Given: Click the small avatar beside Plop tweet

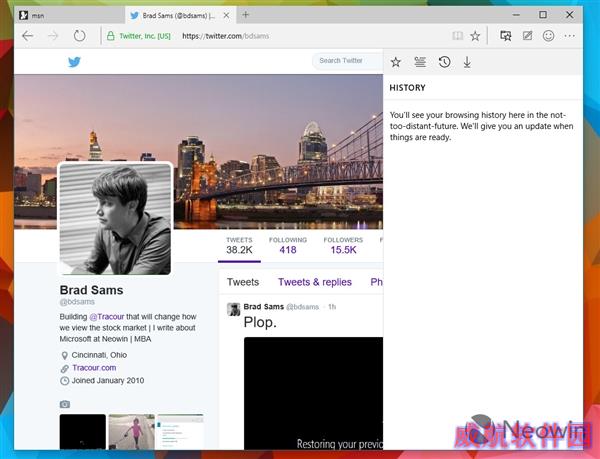Looking at the screenshot, I should [x=233, y=309].
